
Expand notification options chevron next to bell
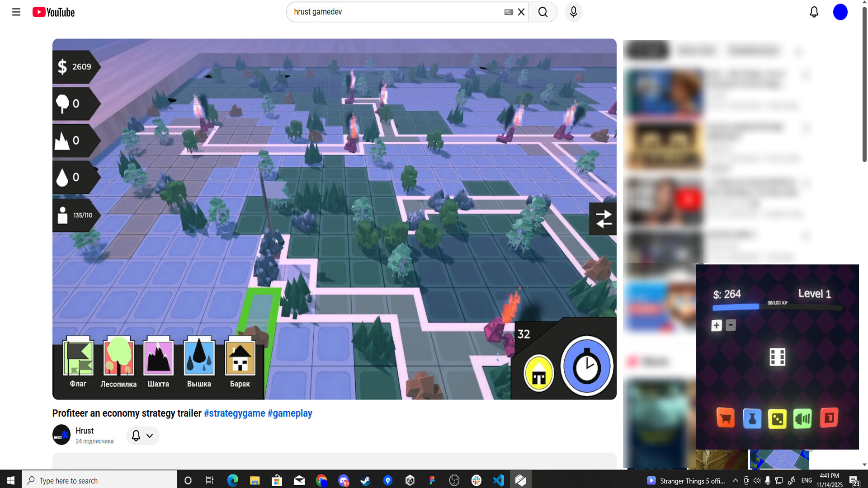[150, 435]
